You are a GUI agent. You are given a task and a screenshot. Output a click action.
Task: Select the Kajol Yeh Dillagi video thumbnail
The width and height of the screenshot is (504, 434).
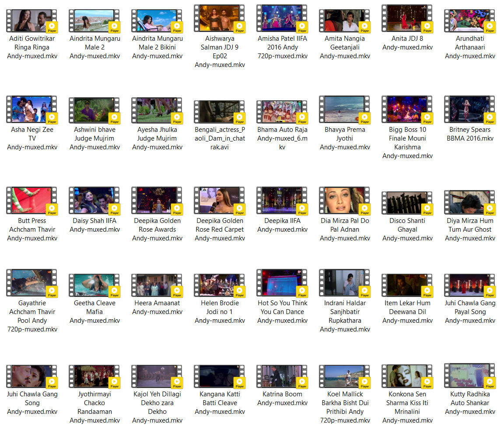click(x=157, y=377)
